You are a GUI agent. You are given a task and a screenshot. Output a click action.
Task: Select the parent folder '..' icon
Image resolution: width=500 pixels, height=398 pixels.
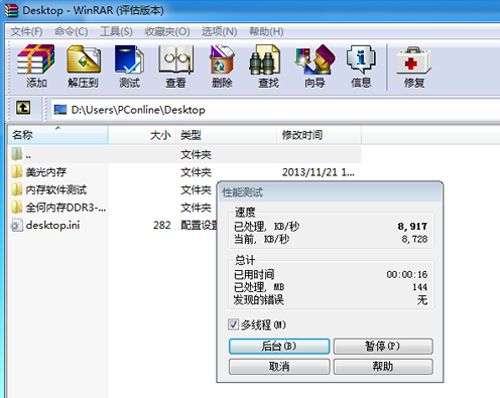click(17, 154)
